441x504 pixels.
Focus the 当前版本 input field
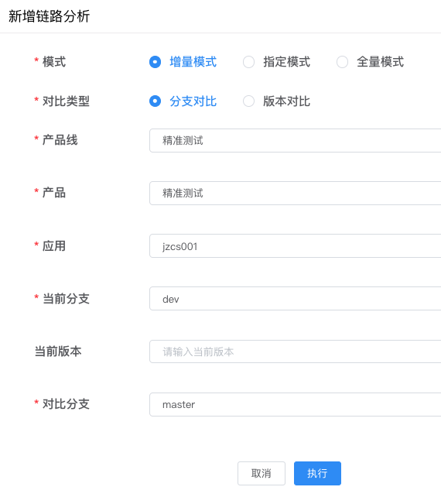click(296, 351)
